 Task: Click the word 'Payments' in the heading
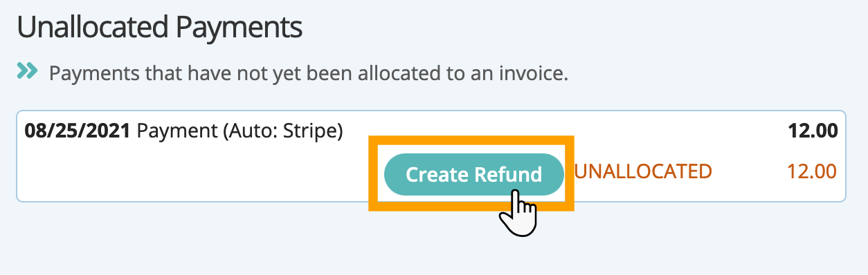tap(239, 28)
